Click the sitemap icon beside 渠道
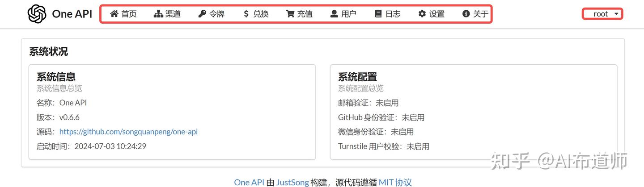 [158, 14]
